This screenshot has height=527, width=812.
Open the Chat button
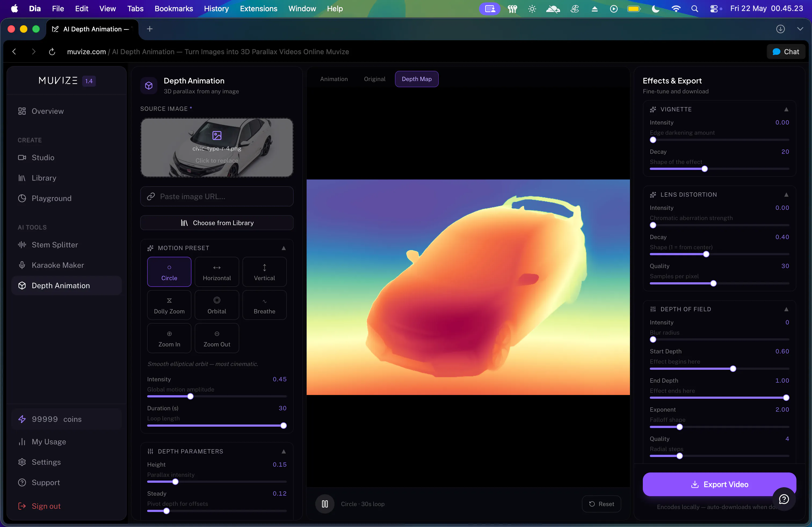coord(786,52)
